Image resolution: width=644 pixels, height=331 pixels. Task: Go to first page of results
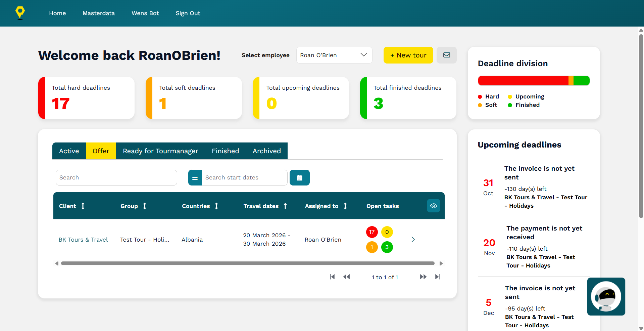332,277
